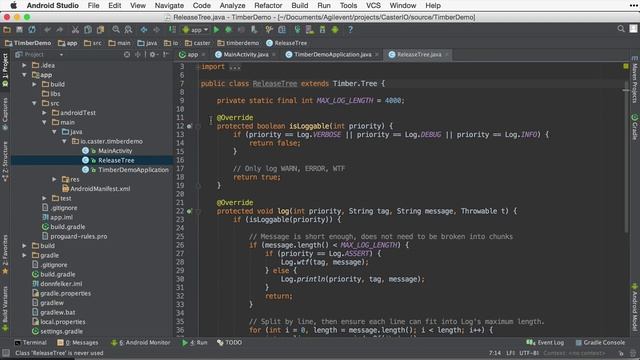
Task: Click the Attach debugger toolbar icon
Action: 254,30
